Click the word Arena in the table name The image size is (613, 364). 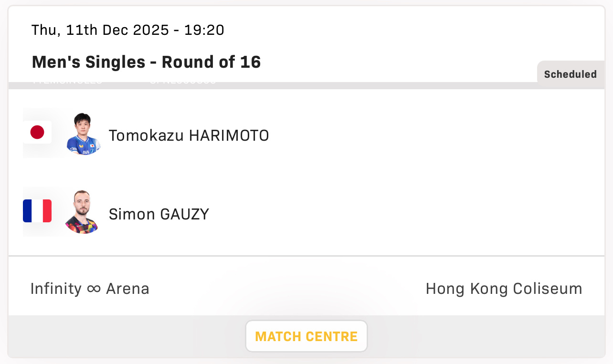127,289
